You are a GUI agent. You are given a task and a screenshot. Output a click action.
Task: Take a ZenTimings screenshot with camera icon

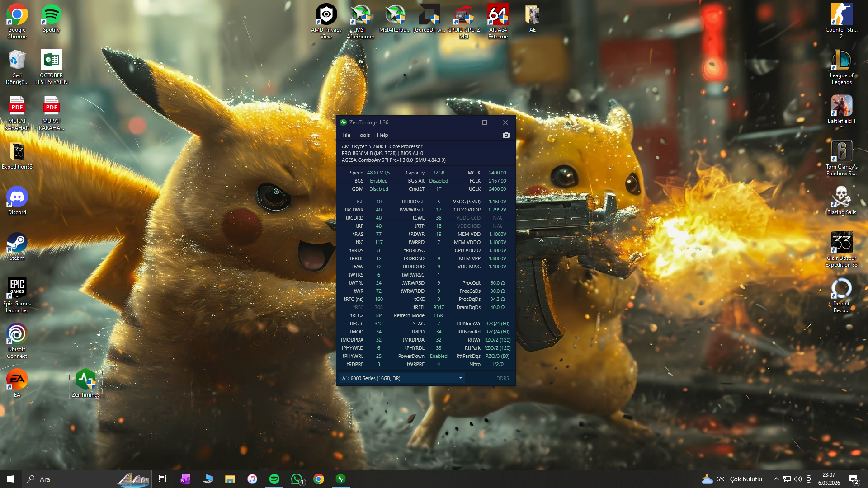tap(506, 135)
